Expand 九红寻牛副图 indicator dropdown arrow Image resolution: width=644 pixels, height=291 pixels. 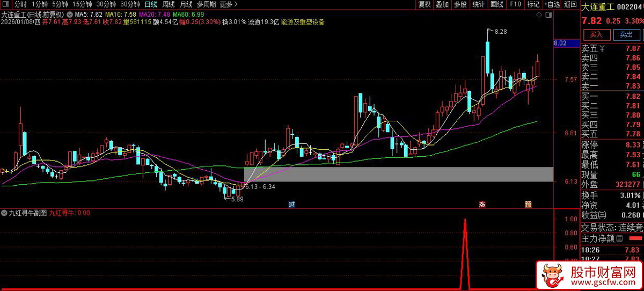5,213
